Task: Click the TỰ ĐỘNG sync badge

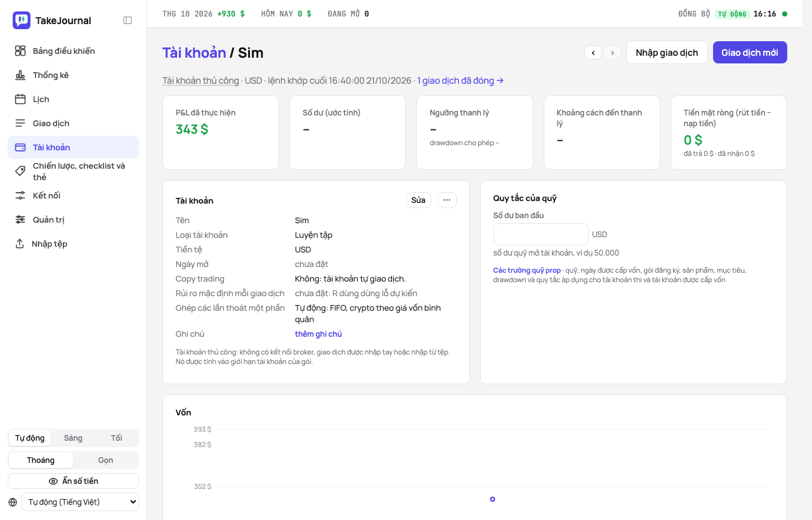Action: coord(732,14)
